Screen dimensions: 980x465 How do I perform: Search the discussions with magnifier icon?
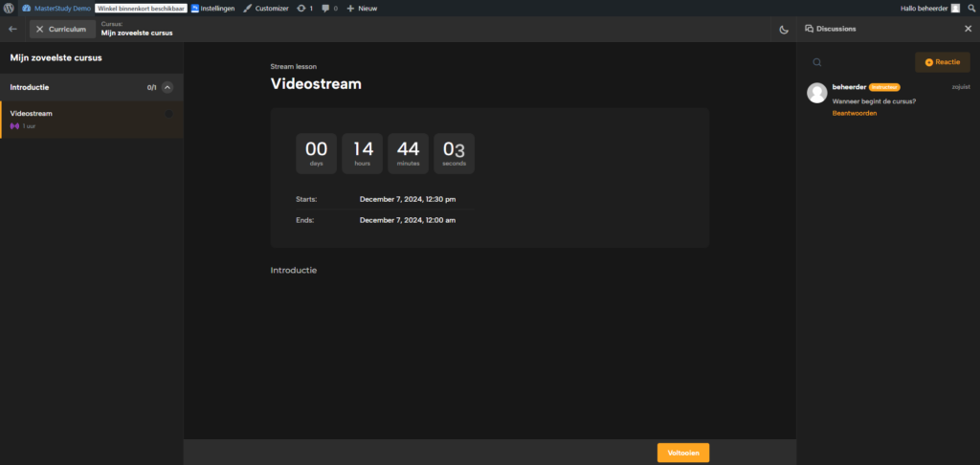(817, 62)
